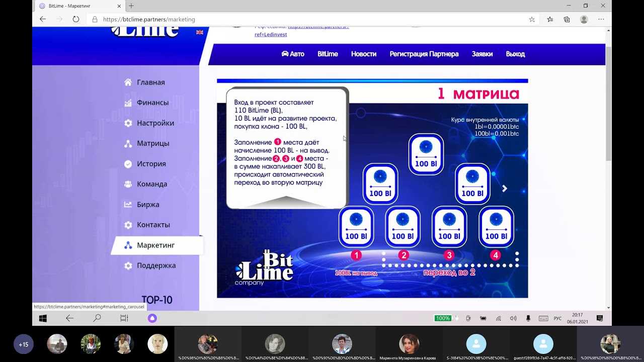The height and width of the screenshot is (362, 644).
Task: Open Матрицы in the sidebar
Action: point(147,143)
